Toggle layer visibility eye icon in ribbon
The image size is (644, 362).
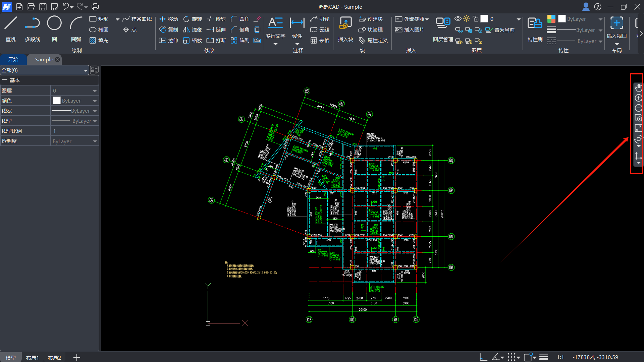[458, 19]
